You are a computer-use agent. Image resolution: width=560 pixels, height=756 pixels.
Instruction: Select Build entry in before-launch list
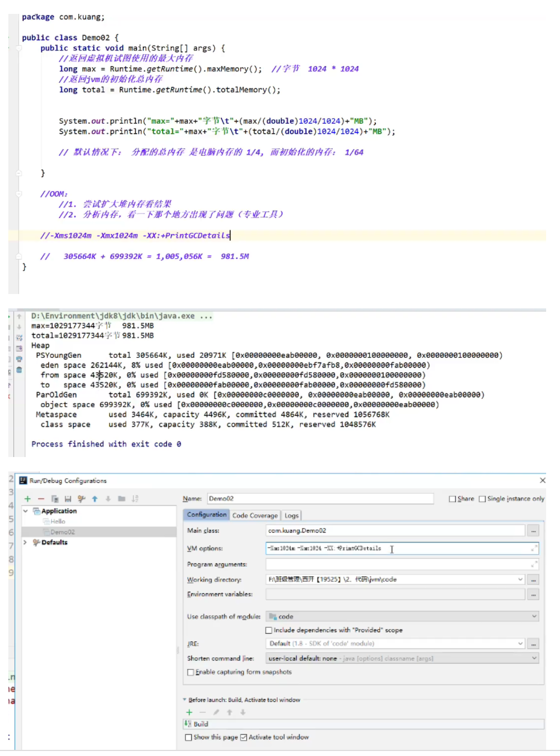pyautogui.click(x=364, y=724)
